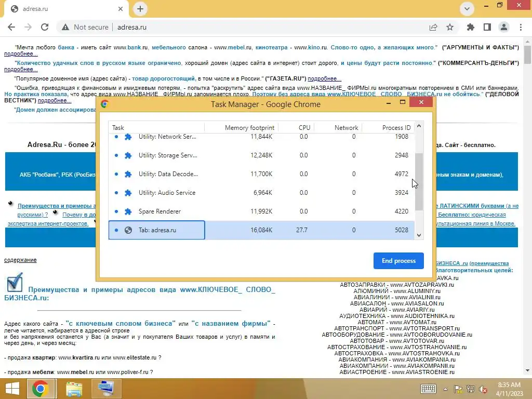Viewport: 532px width, 399px height.
Task: Open the Extensions puzzle icon
Action: coord(471,27)
